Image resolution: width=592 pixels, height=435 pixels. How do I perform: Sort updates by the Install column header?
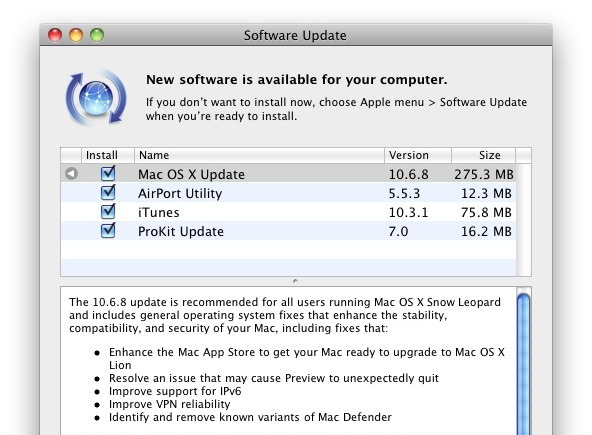coord(108,155)
